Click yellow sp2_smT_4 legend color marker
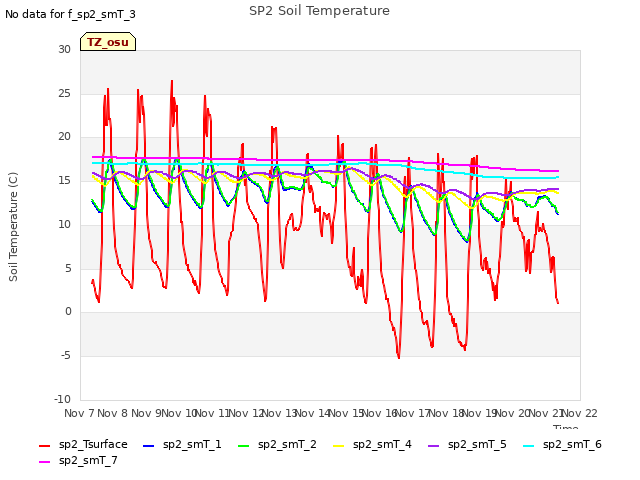The height and width of the screenshot is (480, 640). point(338,446)
